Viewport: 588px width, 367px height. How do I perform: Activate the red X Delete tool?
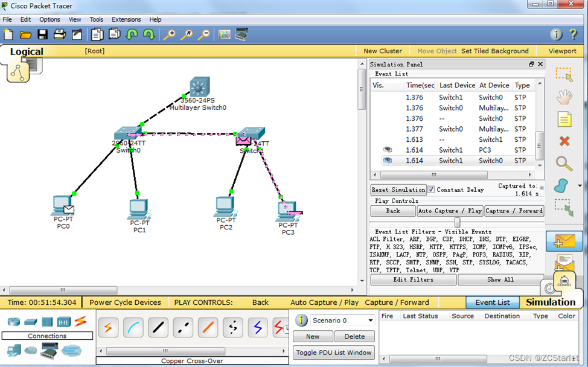(x=564, y=141)
